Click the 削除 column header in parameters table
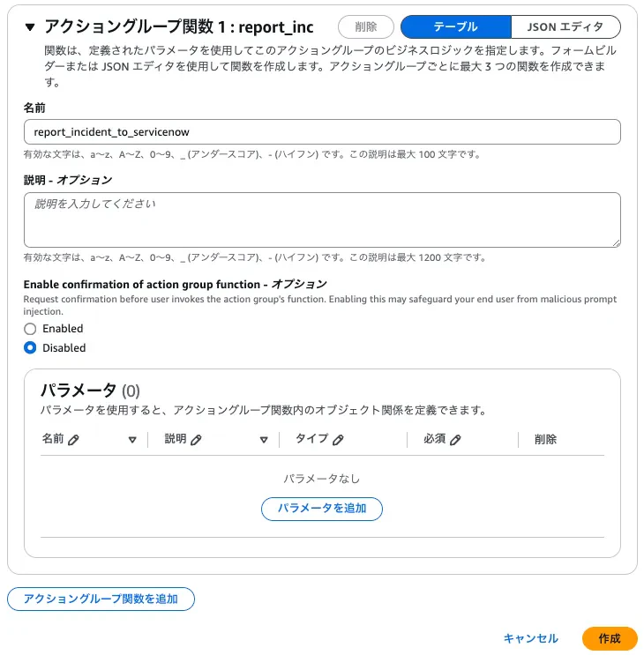Viewport: 644px width, 655px height. pyautogui.click(x=545, y=439)
